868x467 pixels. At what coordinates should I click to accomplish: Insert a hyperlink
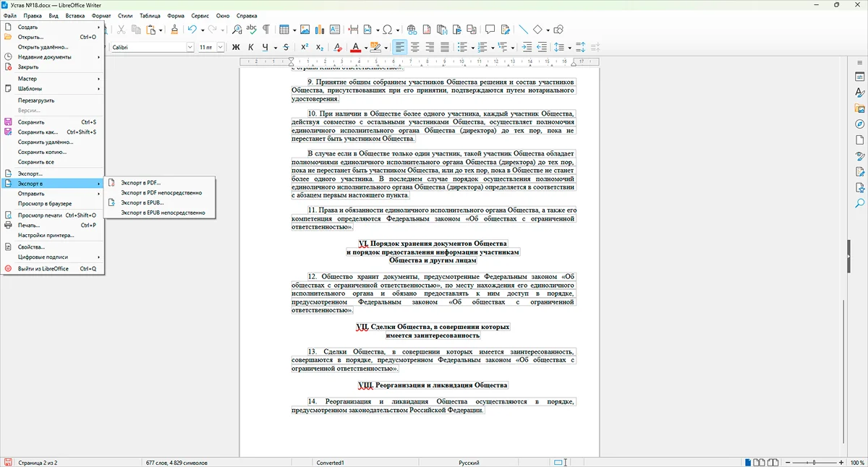[x=412, y=30]
